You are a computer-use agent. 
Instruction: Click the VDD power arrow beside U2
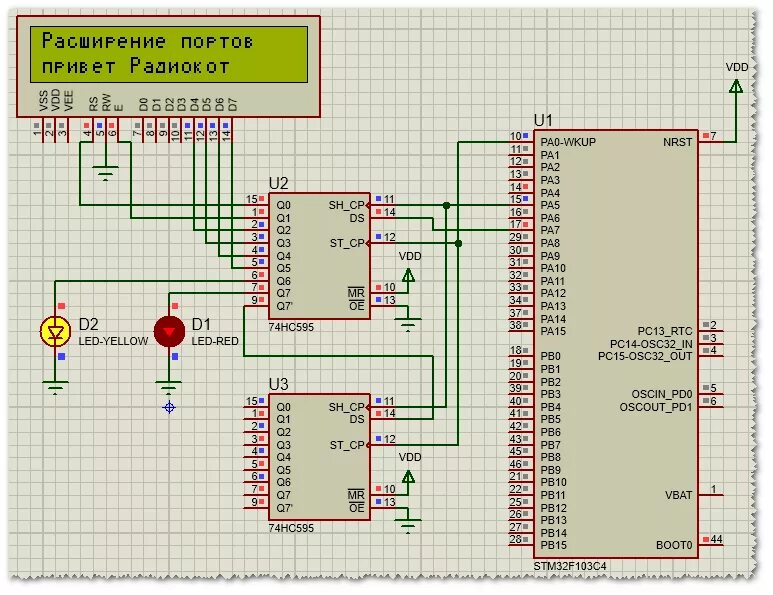pyautogui.click(x=408, y=276)
